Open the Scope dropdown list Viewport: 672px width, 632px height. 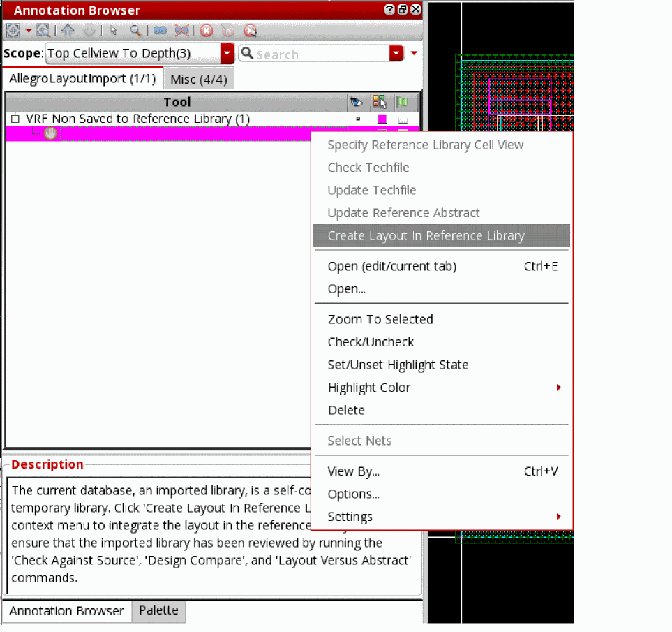(x=227, y=54)
